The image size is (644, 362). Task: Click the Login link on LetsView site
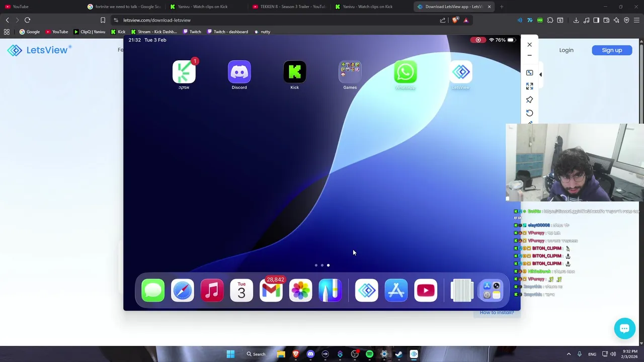pos(566,50)
